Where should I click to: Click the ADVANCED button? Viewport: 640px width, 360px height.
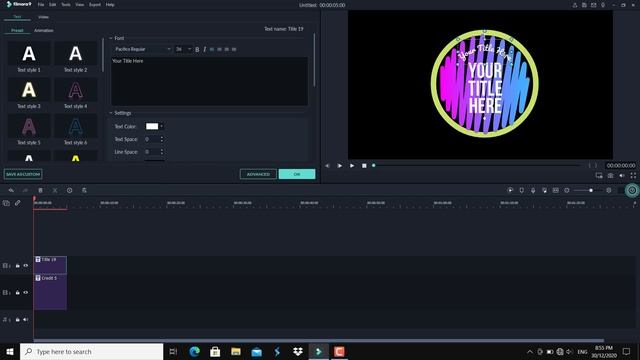[258, 174]
